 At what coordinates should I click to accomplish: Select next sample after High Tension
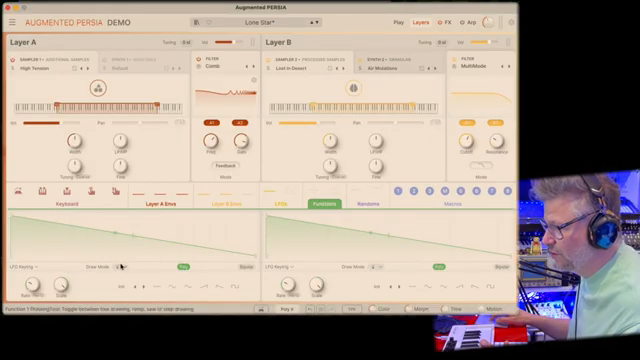(88, 69)
